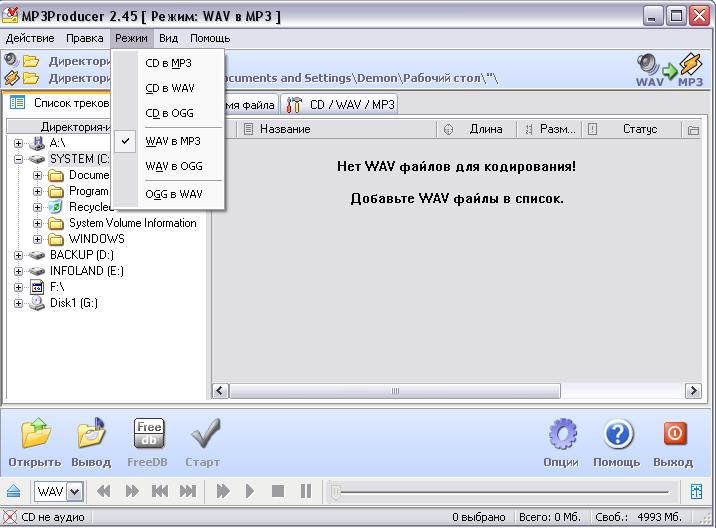Image resolution: width=716 pixels, height=528 pixels.
Task: Expand the F:\ drive node
Action: click(18, 287)
